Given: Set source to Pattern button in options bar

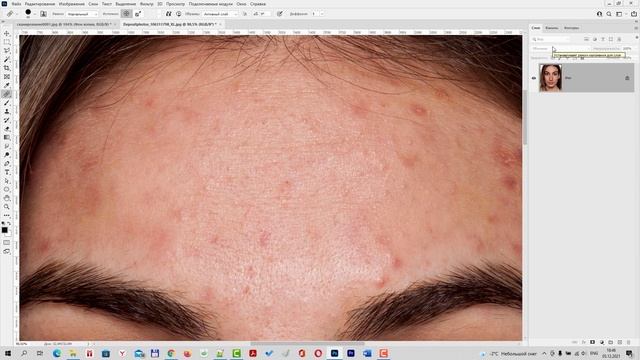Looking at the screenshot, I should (138, 14).
